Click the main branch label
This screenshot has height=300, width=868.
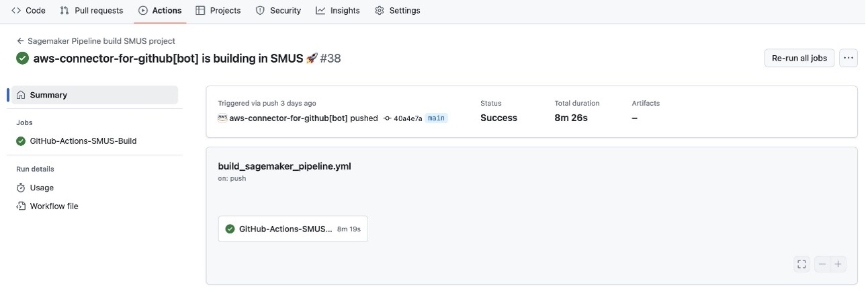[437, 118]
